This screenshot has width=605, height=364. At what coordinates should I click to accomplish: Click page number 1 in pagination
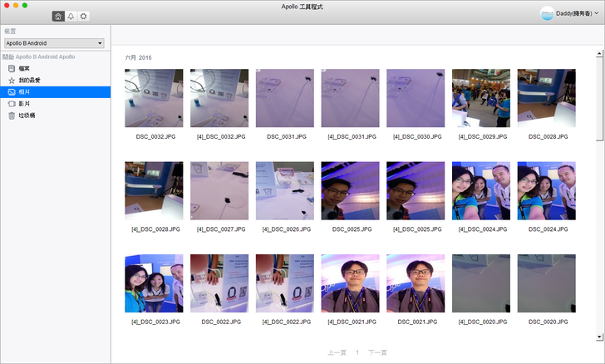(357, 352)
